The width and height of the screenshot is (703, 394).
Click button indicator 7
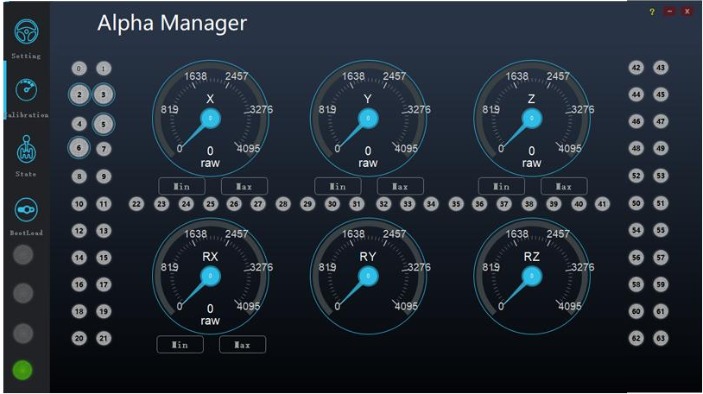[x=104, y=149]
